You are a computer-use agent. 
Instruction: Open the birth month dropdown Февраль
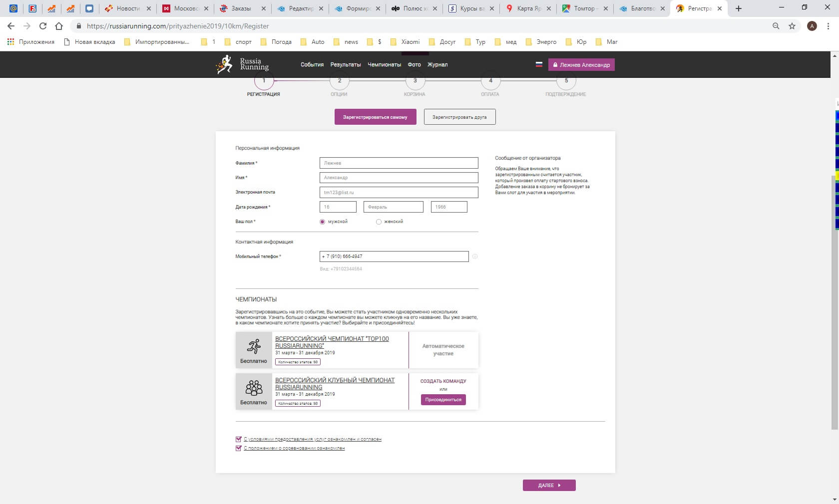pyautogui.click(x=394, y=207)
